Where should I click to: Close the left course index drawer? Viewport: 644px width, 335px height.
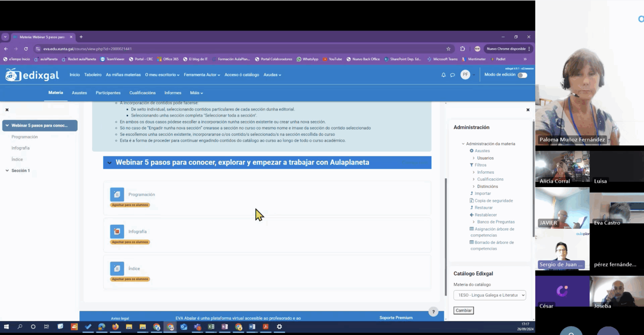[7, 110]
